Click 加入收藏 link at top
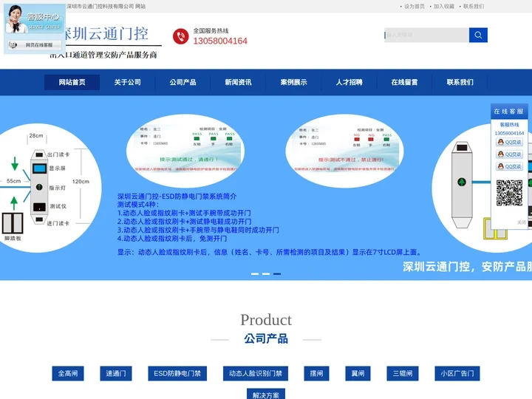 [444, 7]
